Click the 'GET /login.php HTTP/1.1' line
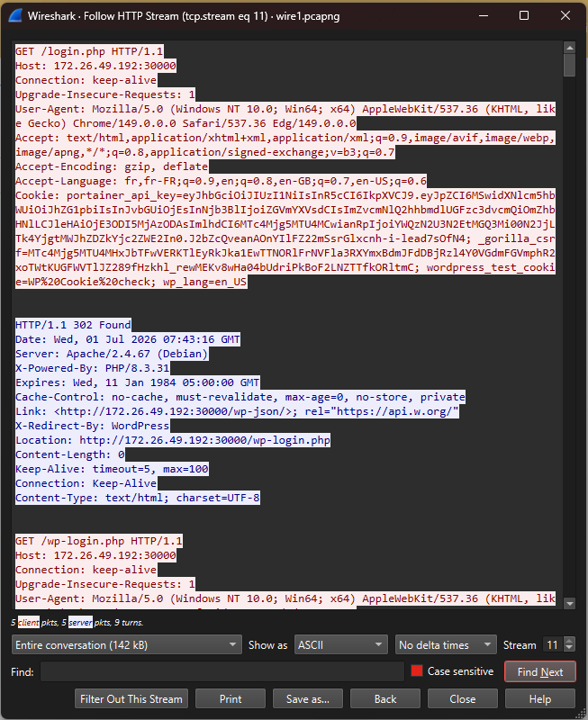This screenshot has width=588, height=720. click(89, 51)
